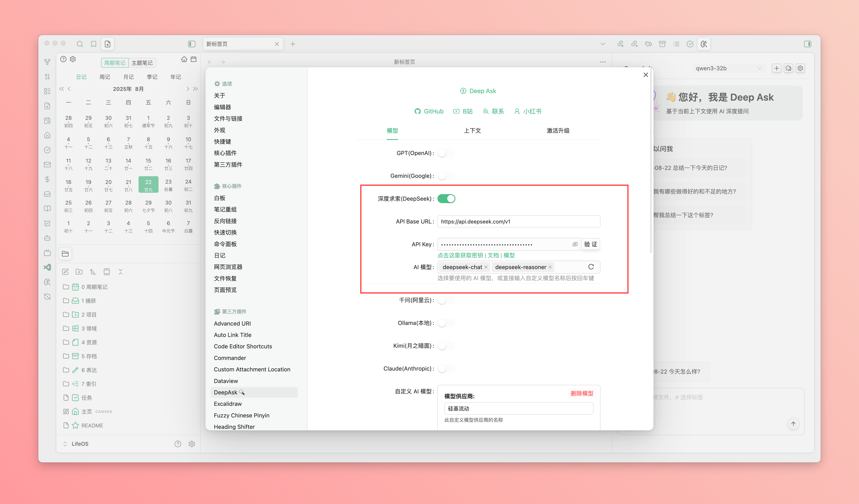
Task: Enable the Claude(Anthropic) toggle
Action: coord(446,368)
